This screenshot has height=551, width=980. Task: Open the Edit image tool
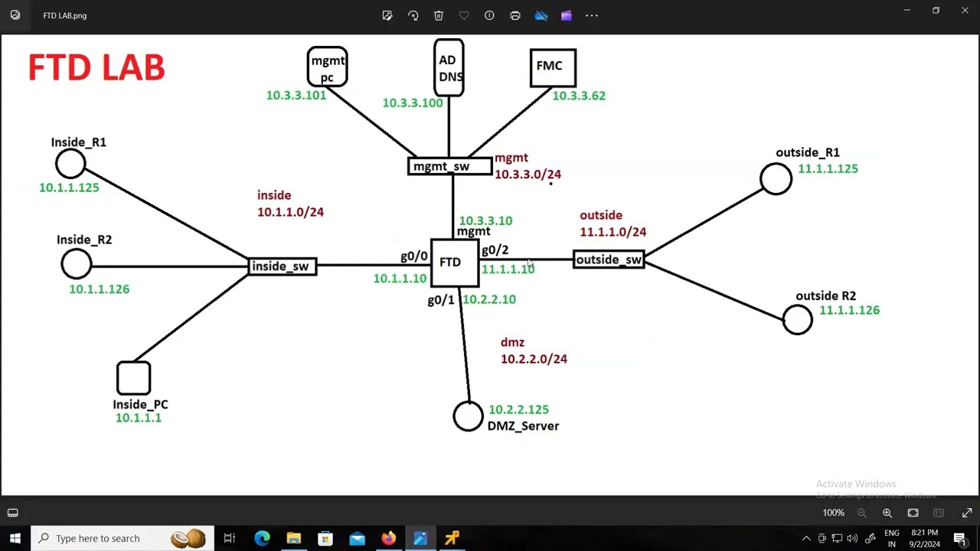387,15
